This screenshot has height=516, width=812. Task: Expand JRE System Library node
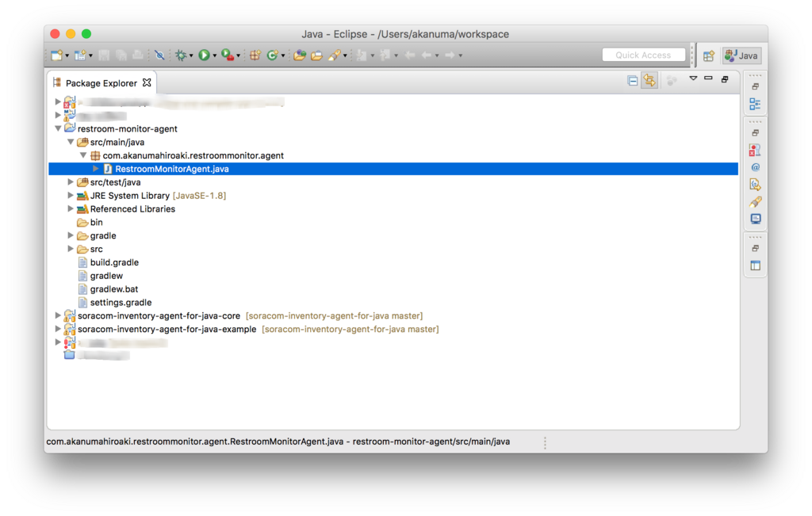(x=71, y=196)
